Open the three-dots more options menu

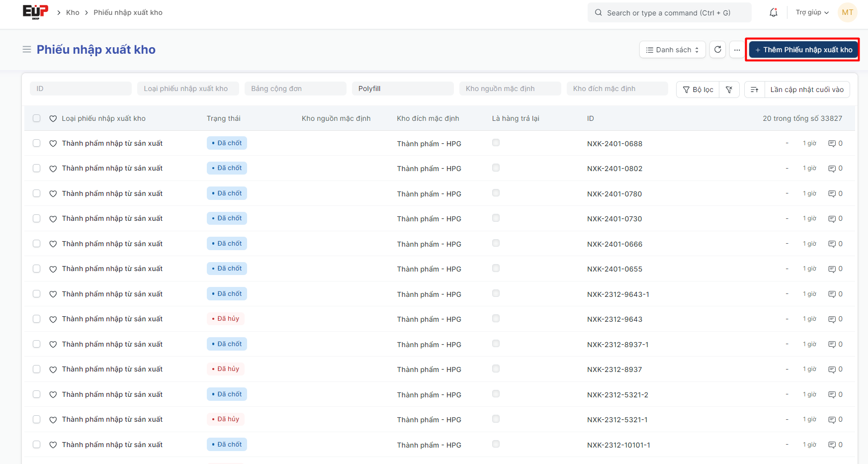[737, 50]
